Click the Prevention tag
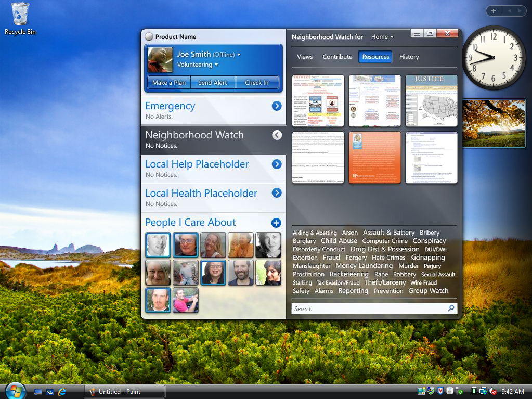Image resolution: width=532 pixels, height=399 pixels. pyautogui.click(x=388, y=291)
